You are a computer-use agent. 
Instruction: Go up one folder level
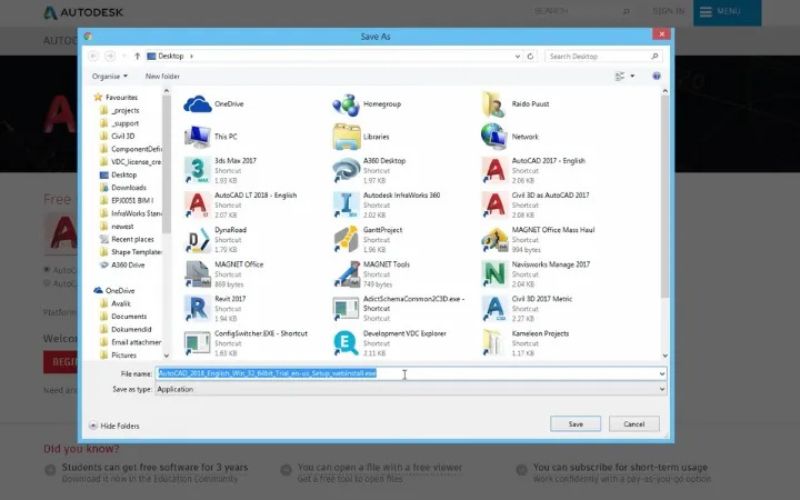(x=137, y=56)
